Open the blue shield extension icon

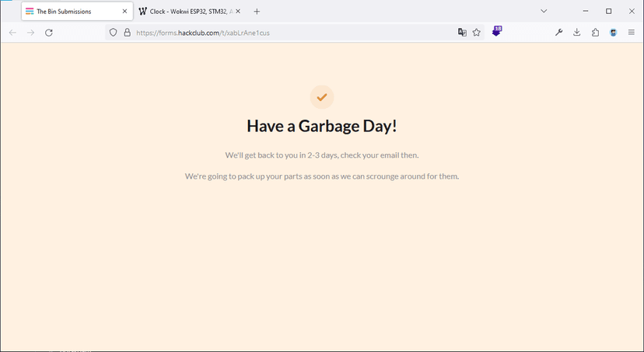coord(613,33)
